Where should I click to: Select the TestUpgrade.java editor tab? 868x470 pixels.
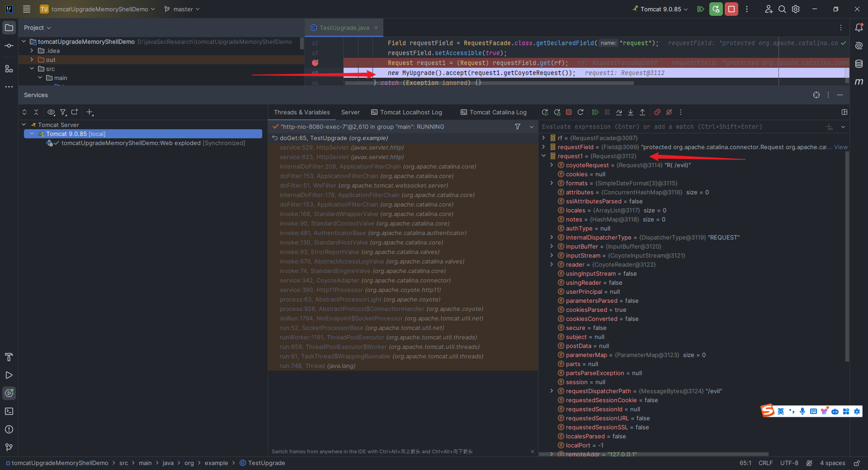344,28
